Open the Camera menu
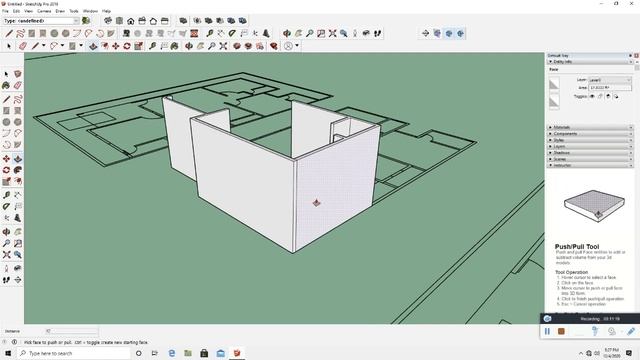The height and width of the screenshot is (360, 640). pyautogui.click(x=44, y=11)
